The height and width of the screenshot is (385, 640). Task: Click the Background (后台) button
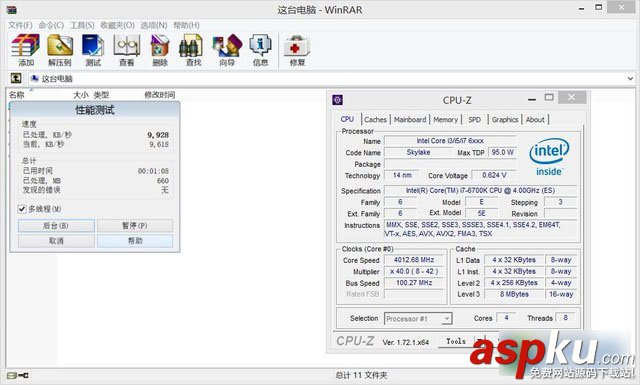pyautogui.click(x=56, y=225)
